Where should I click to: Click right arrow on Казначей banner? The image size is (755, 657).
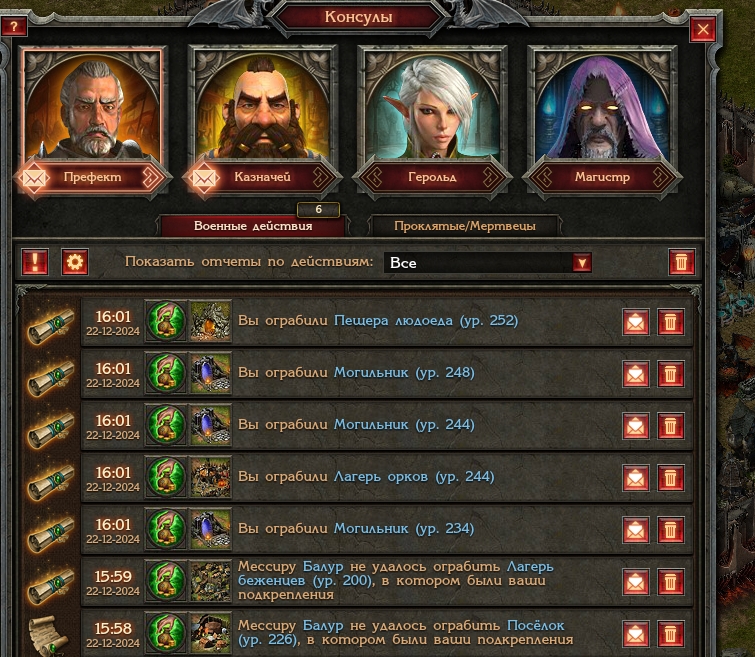coord(321,177)
